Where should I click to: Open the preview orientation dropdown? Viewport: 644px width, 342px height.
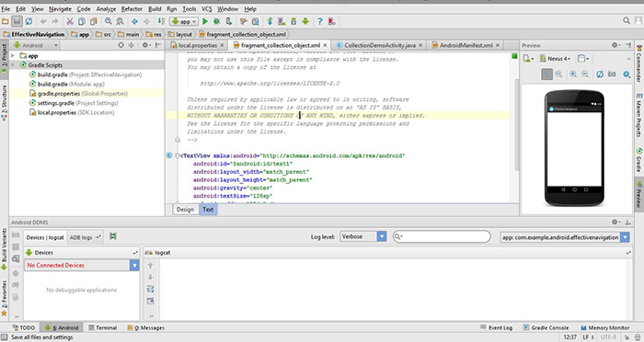[582, 59]
